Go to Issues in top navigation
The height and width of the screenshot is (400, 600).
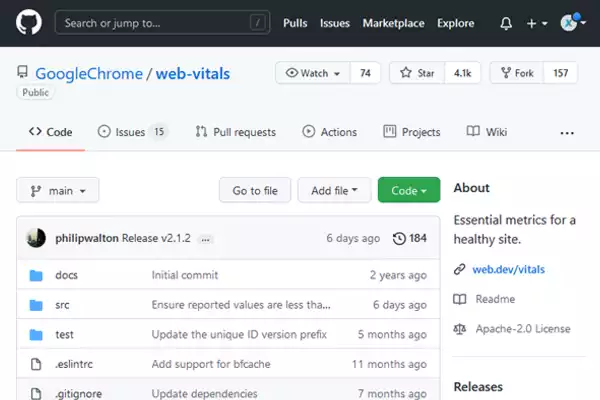335,23
